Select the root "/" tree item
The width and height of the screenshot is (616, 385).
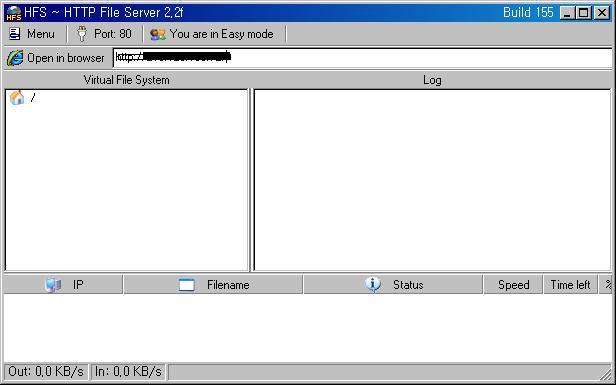tap(33, 97)
